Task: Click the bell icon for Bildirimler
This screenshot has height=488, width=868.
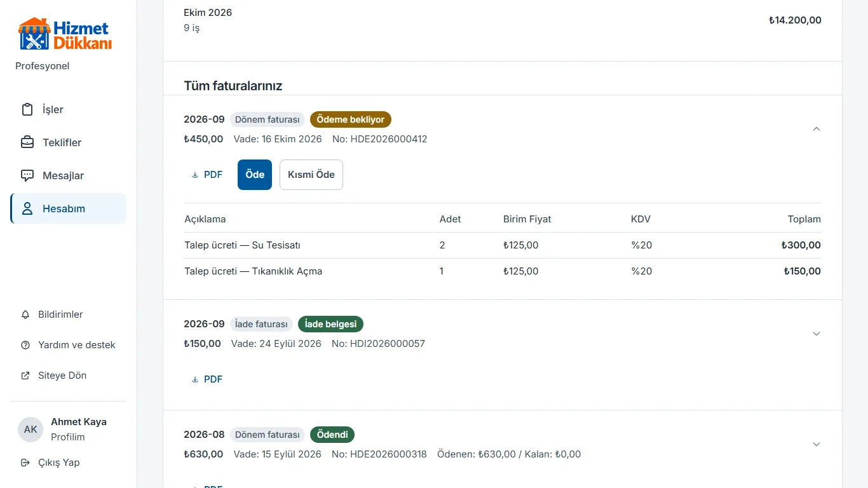Action: pos(25,315)
